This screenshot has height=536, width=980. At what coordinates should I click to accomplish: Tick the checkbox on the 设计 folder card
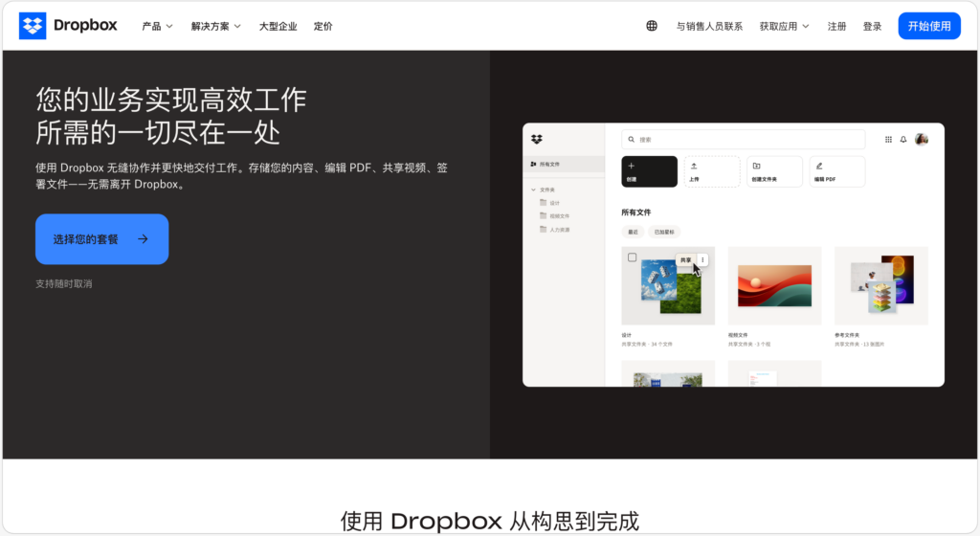click(x=632, y=257)
